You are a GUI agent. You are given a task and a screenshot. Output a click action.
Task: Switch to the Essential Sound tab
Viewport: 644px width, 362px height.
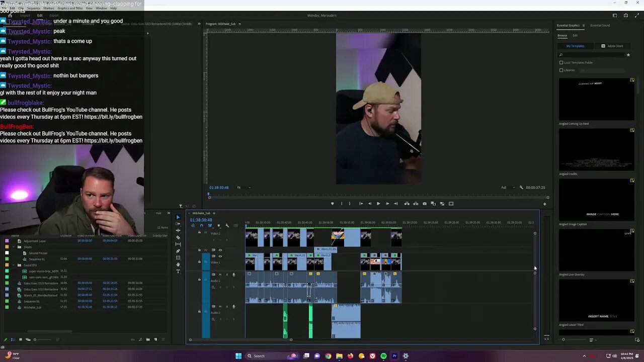point(600,26)
